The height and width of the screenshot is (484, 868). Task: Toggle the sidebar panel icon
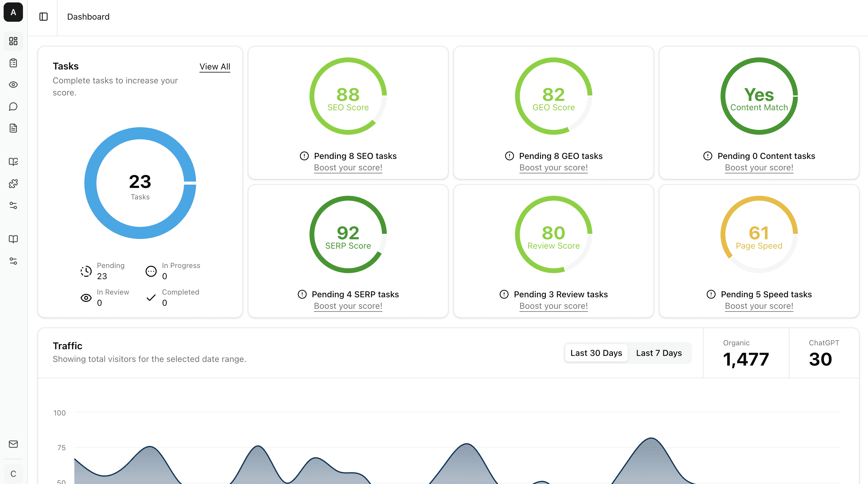[44, 17]
